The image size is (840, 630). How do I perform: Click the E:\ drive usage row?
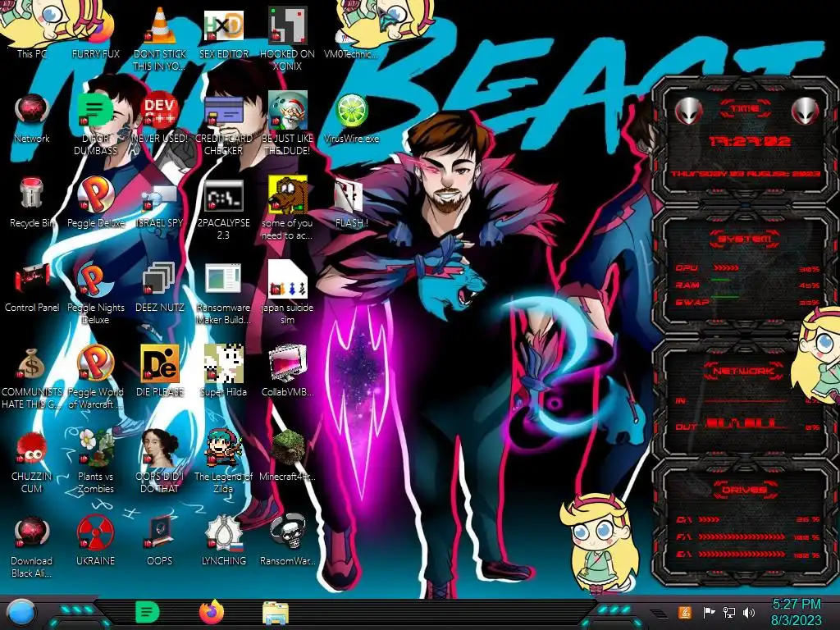(x=748, y=555)
